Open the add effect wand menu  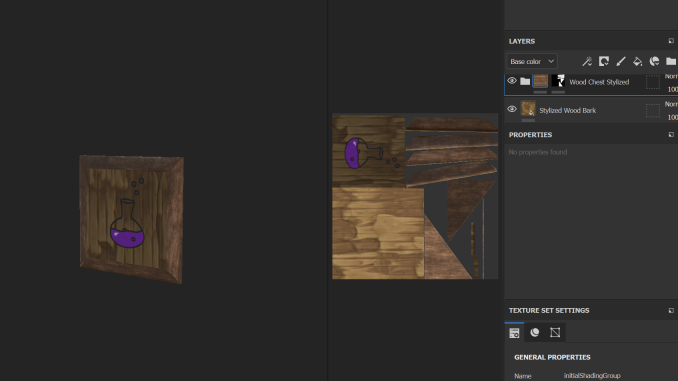click(x=587, y=61)
